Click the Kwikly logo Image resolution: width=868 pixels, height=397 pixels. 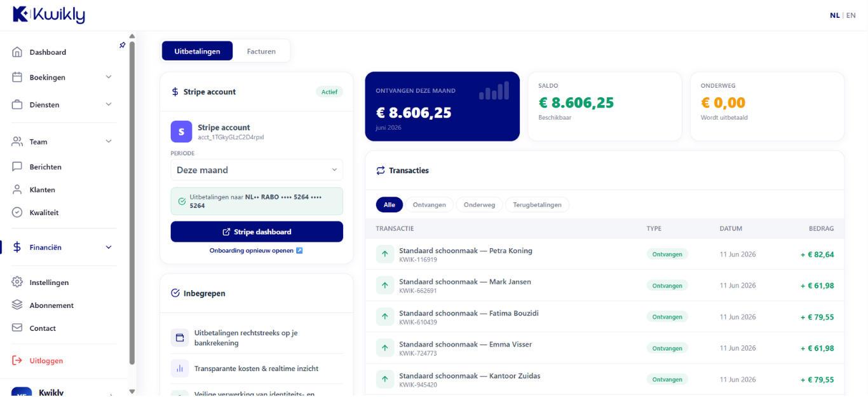(48, 14)
